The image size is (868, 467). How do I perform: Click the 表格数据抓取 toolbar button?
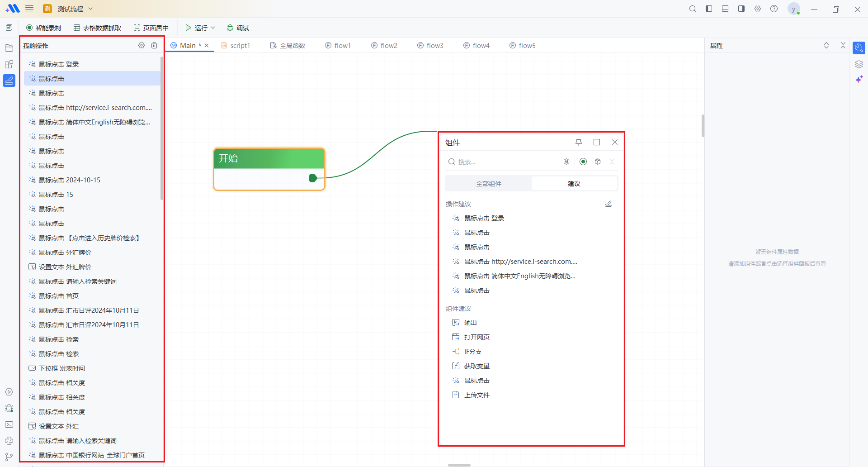tap(98, 28)
